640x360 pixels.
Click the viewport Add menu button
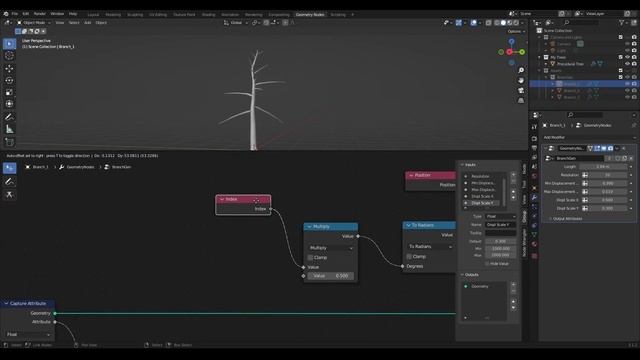click(87, 23)
